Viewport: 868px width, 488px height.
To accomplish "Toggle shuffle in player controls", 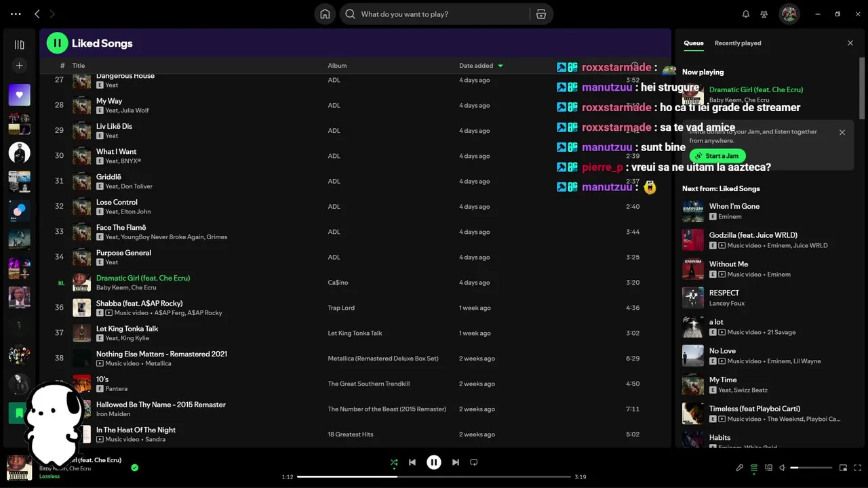I will click(x=394, y=462).
